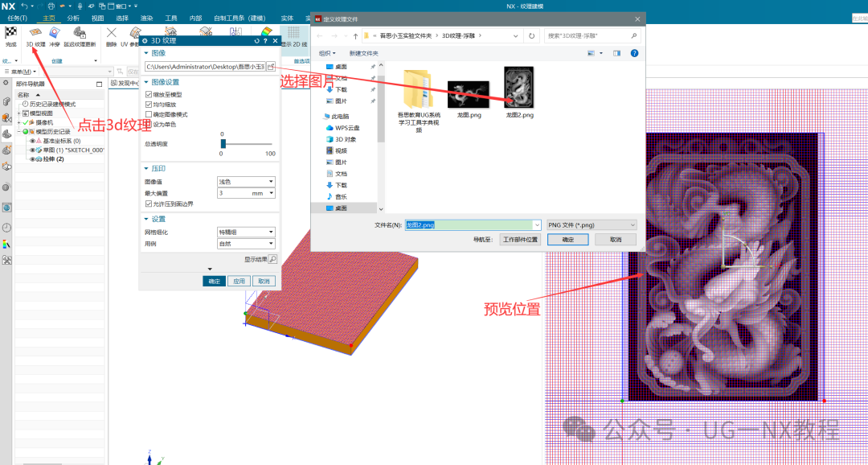Open help in 3D 纹理 dialog title bar
Viewport: 868px width, 465px height.
pyautogui.click(x=266, y=40)
